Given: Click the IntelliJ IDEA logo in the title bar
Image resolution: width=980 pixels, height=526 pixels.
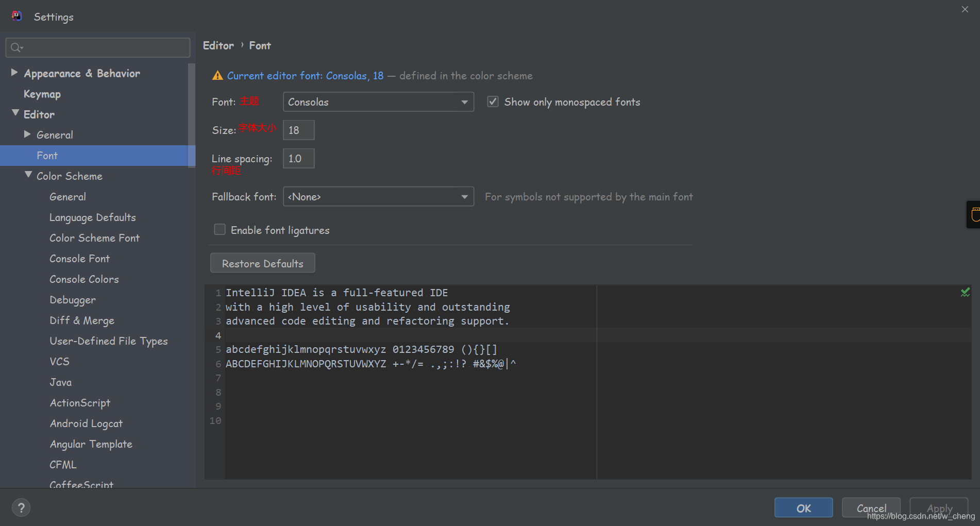Looking at the screenshot, I should click(16, 16).
